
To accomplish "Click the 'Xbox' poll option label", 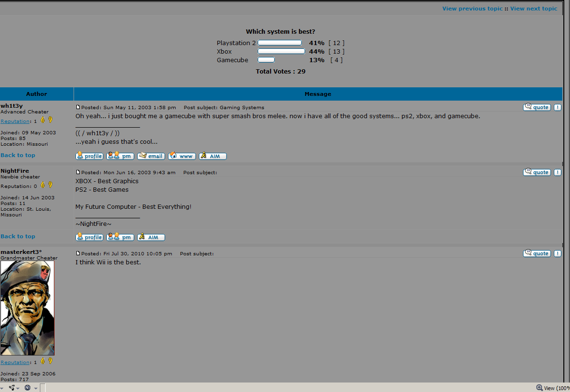I will coord(224,51).
